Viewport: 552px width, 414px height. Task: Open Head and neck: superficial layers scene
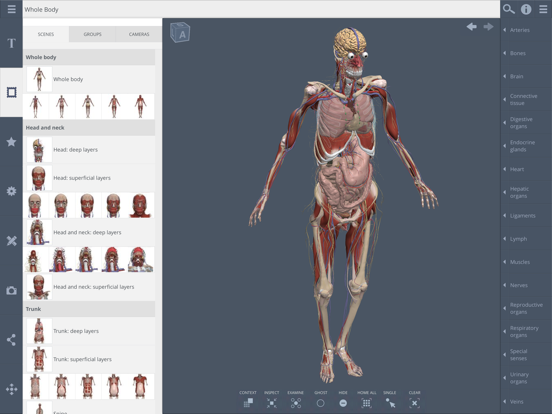point(89,287)
